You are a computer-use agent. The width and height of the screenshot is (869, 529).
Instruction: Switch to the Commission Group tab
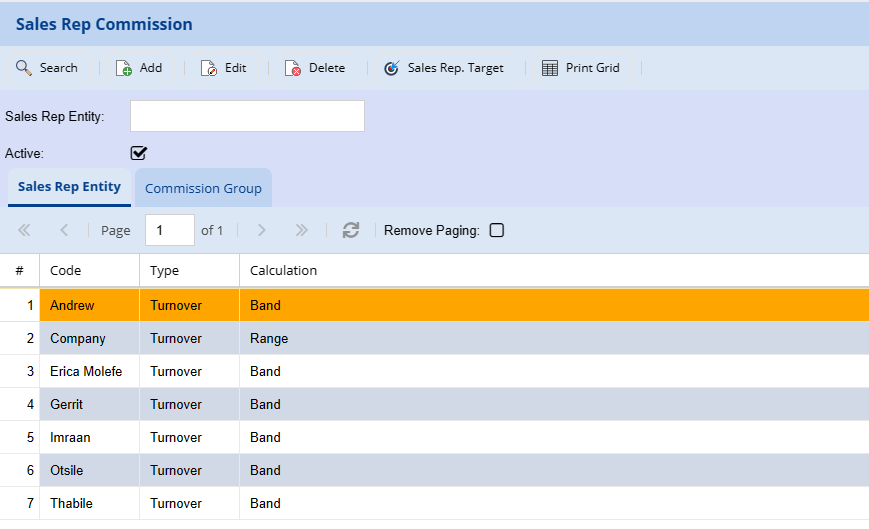click(x=203, y=188)
